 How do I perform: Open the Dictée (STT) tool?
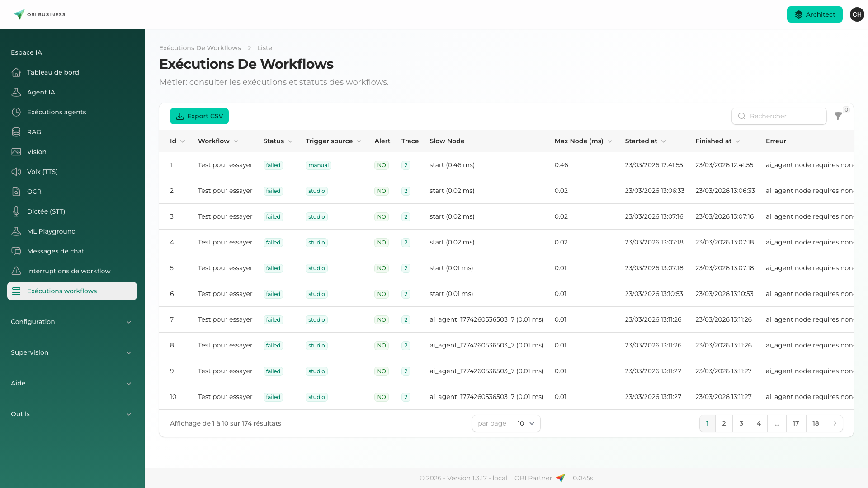46,211
